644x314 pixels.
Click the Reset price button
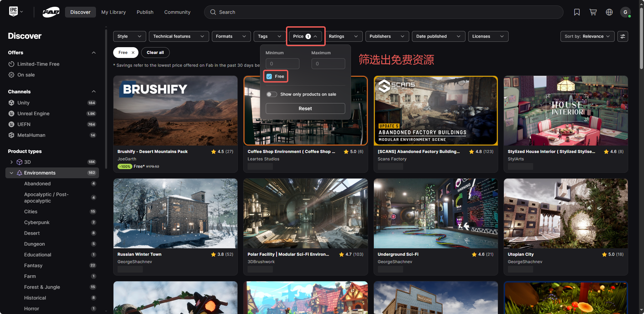coord(305,108)
